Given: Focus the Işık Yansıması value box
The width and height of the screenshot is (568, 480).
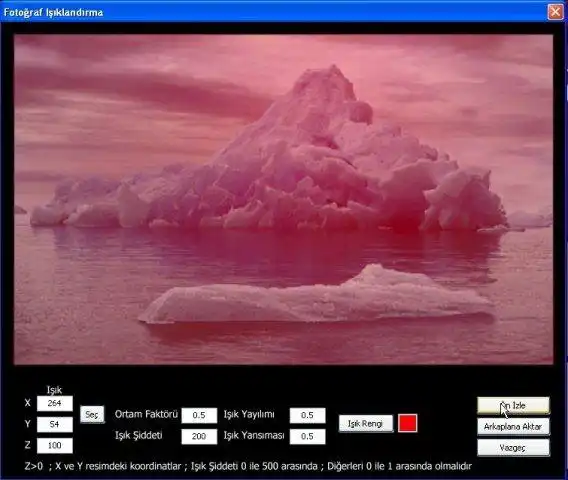Looking at the screenshot, I should (308, 436).
